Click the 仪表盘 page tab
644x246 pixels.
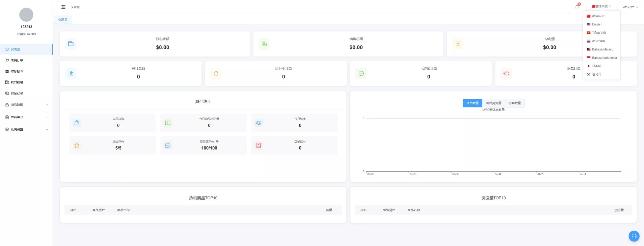pos(63,20)
